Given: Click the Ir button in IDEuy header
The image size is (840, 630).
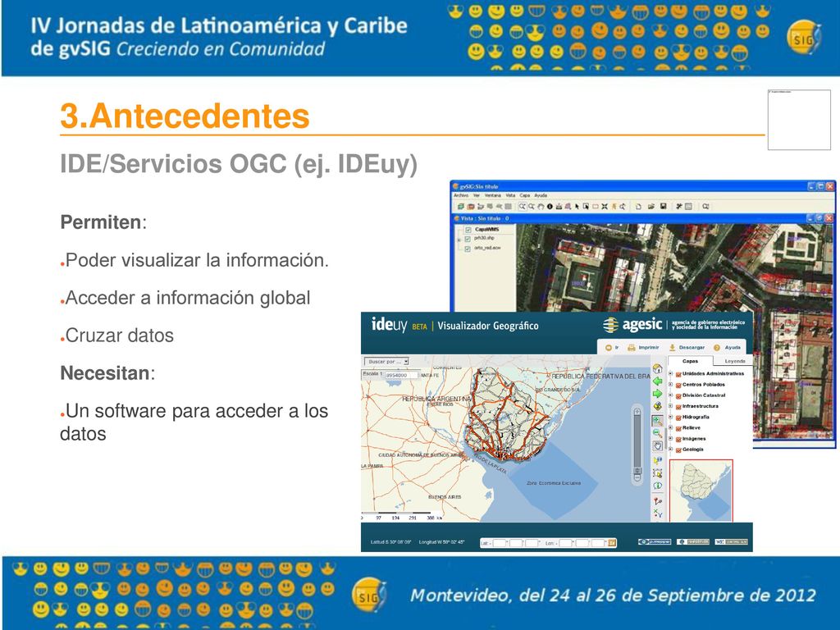Looking at the screenshot, I should coord(612,348).
